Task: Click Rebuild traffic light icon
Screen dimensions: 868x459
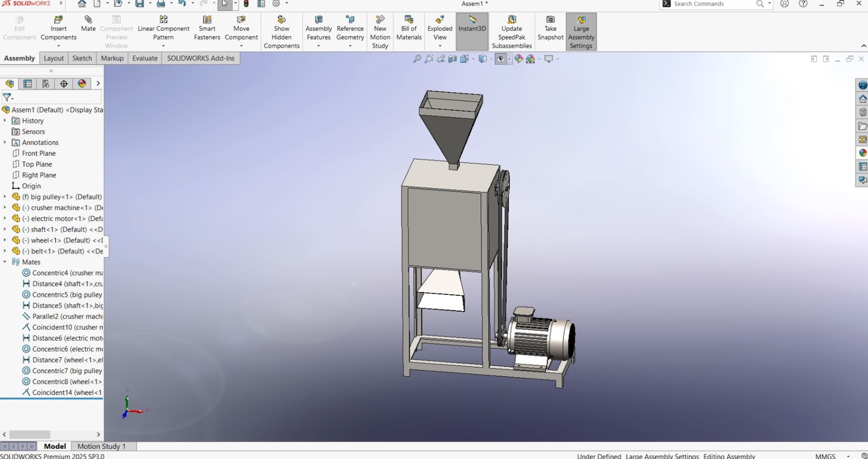Action: 246,4
